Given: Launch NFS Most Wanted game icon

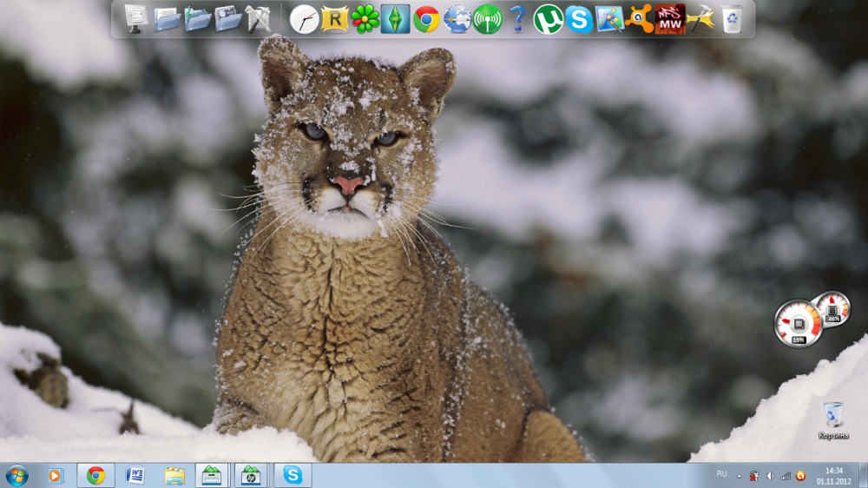Looking at the screenshot, I should [670, 19].
